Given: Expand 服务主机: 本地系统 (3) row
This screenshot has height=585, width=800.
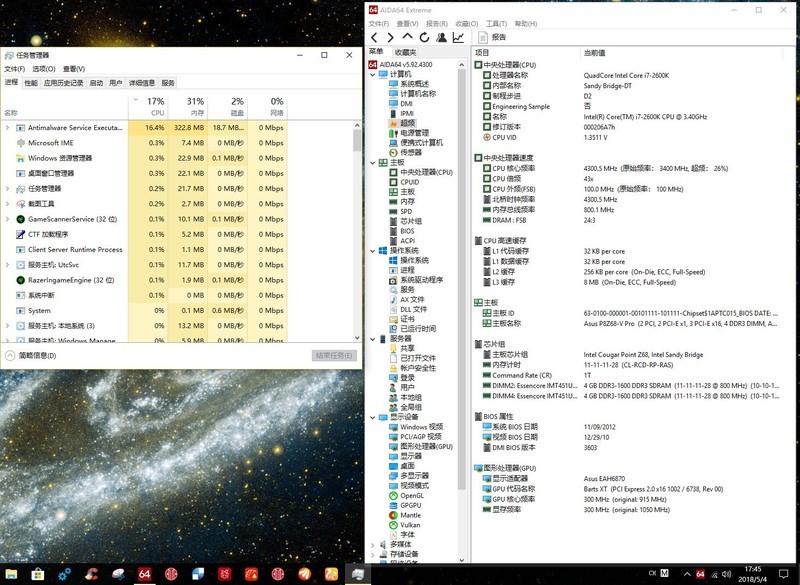Looking at the screenshot, I should 7,325.
